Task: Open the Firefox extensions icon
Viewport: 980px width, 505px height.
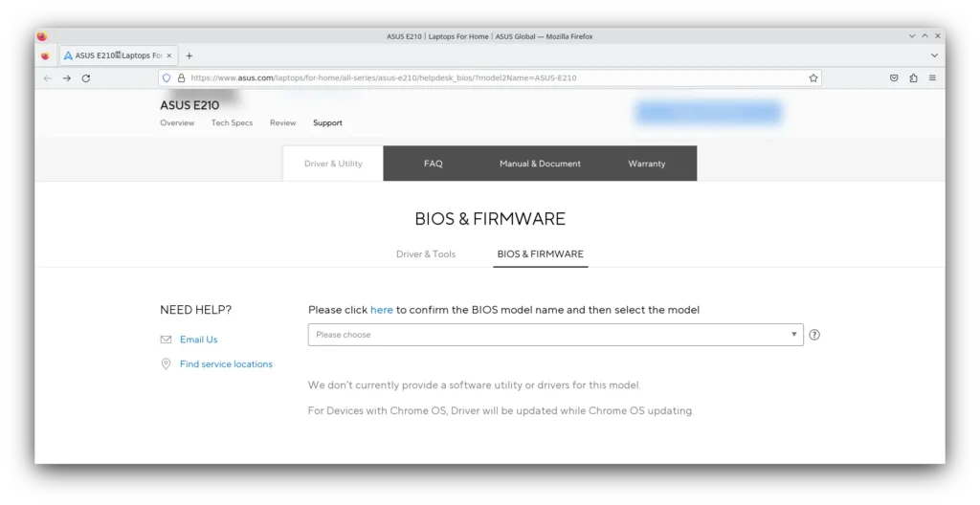Action: [913, 78]
